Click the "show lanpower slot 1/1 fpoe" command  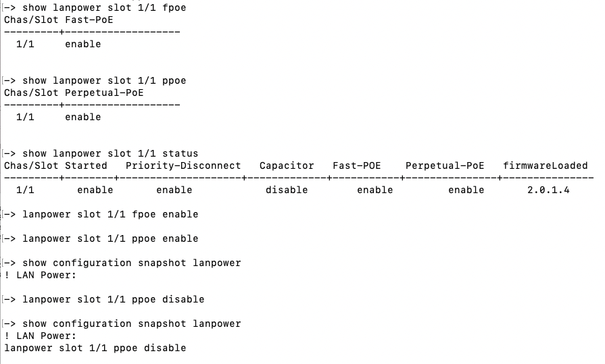(x=104, y=7)
